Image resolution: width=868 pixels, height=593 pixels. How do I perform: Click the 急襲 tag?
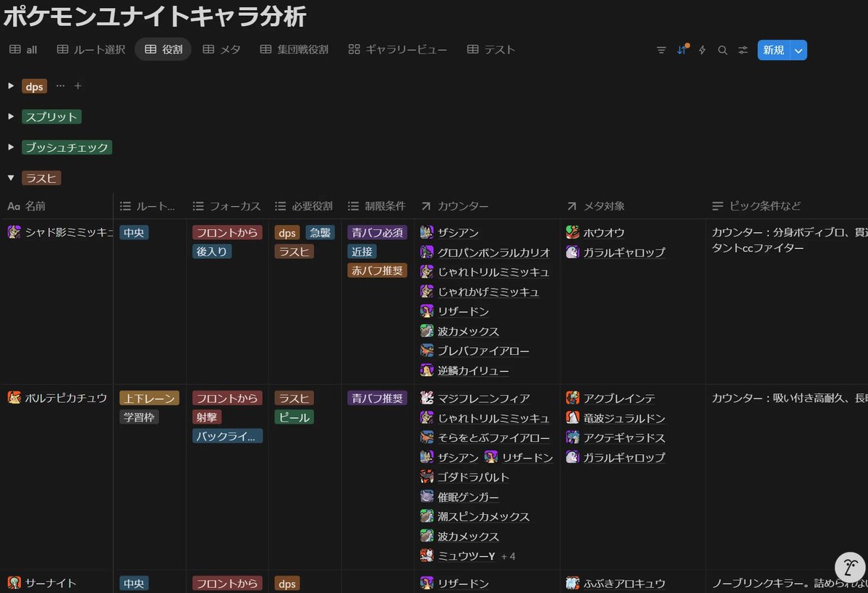point(320,233)
